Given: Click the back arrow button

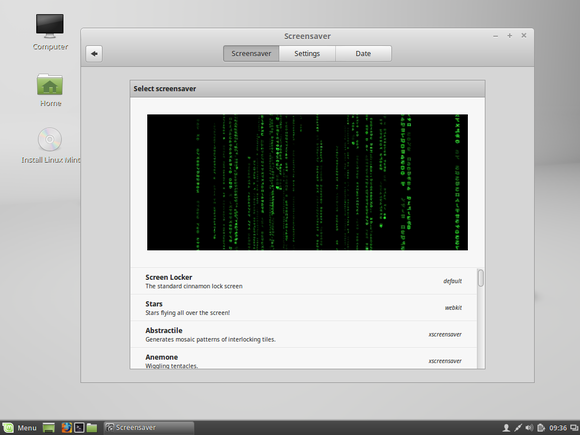Looking at the screenshot, I should (x=94, y=54).
